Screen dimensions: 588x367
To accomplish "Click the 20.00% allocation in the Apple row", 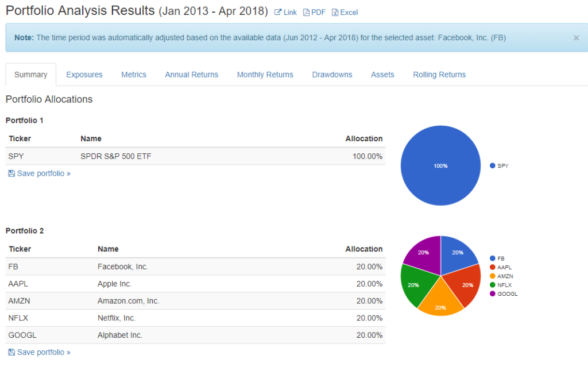I will pos(369,284).
